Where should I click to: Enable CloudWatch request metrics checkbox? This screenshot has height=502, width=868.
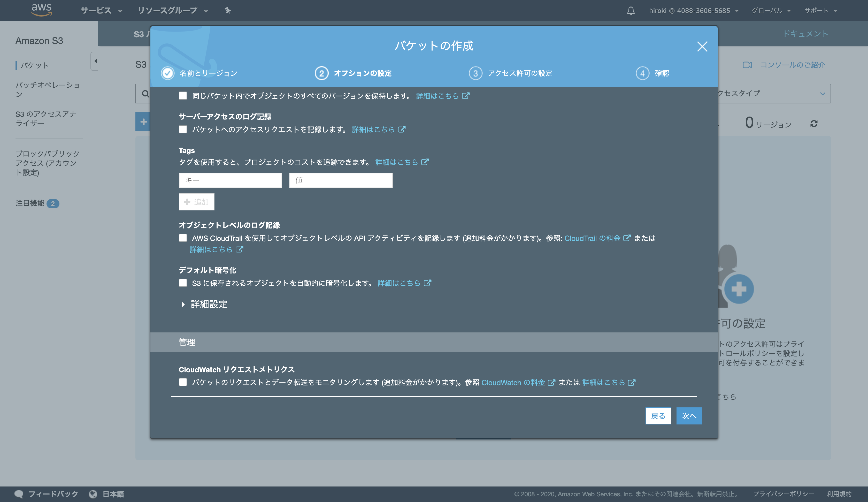tap(183, 382)
